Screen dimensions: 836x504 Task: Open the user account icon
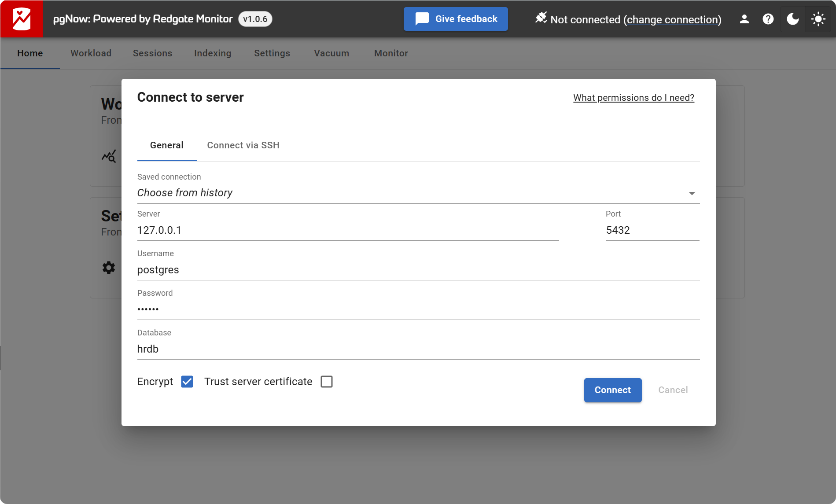744,19
